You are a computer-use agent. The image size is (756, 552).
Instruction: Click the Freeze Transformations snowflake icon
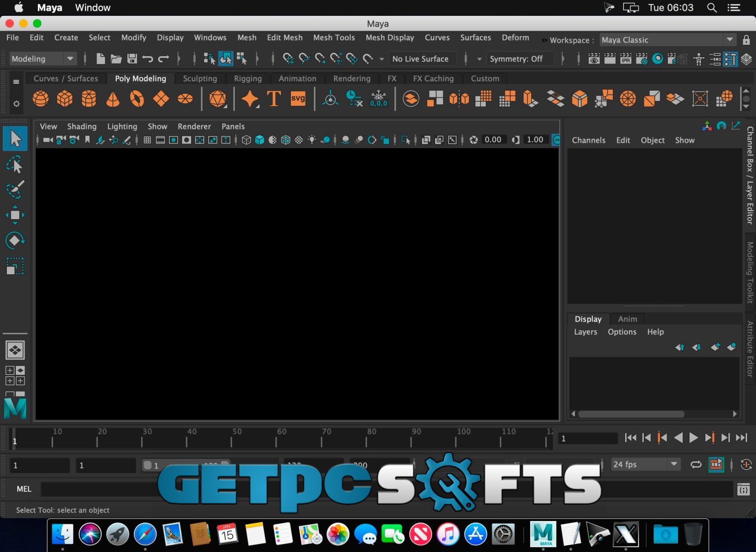(x=378, y=98)
